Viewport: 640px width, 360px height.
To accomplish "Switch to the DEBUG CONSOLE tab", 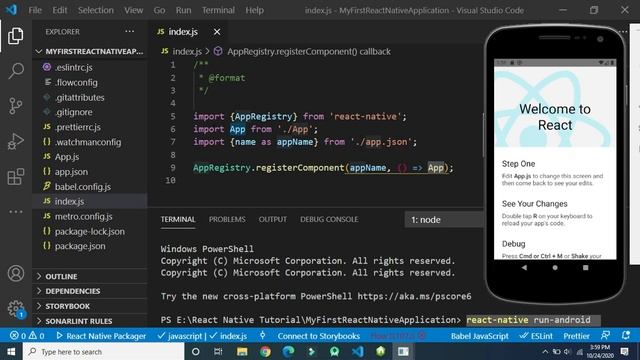I will (x=329, y=219).
